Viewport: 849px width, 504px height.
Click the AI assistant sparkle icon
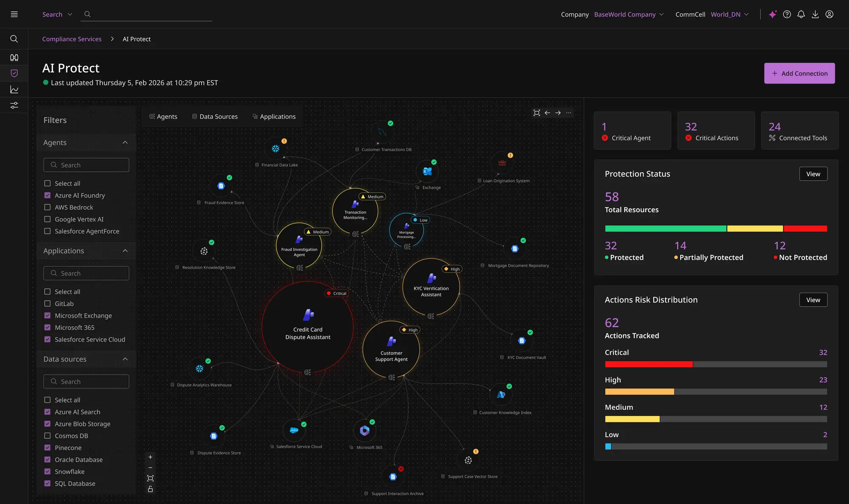773,14
